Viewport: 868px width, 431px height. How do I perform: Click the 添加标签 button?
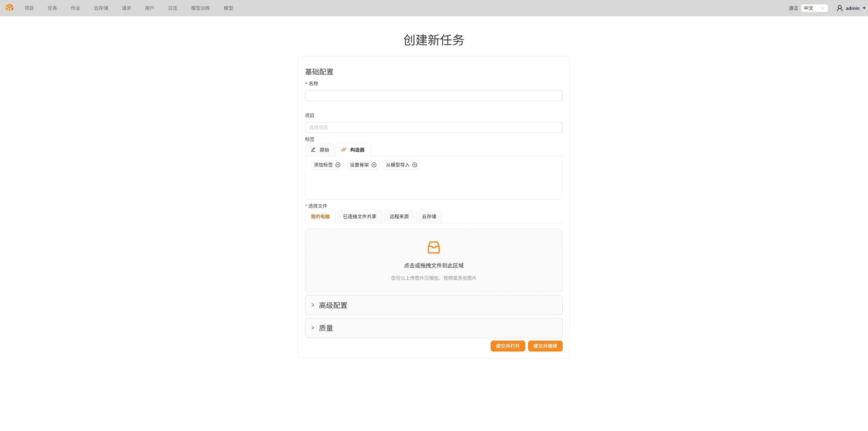[327, 165]
